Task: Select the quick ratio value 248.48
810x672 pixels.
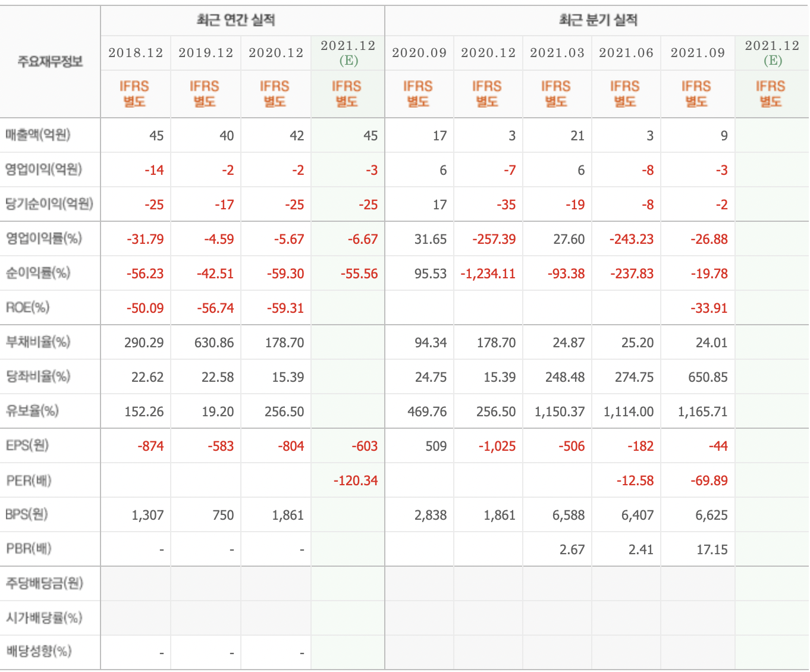Action: tap(565, 377)
